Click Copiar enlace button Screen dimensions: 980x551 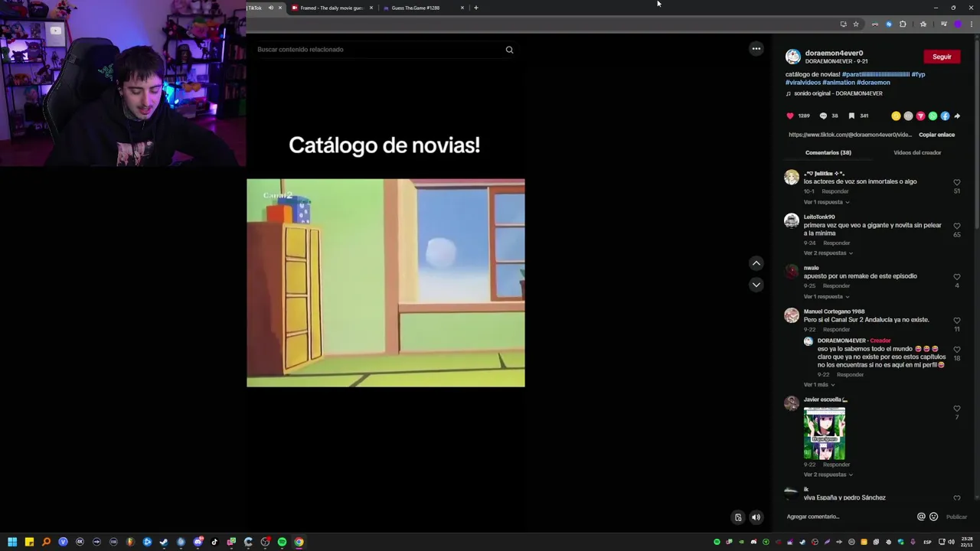coord(936,135)
